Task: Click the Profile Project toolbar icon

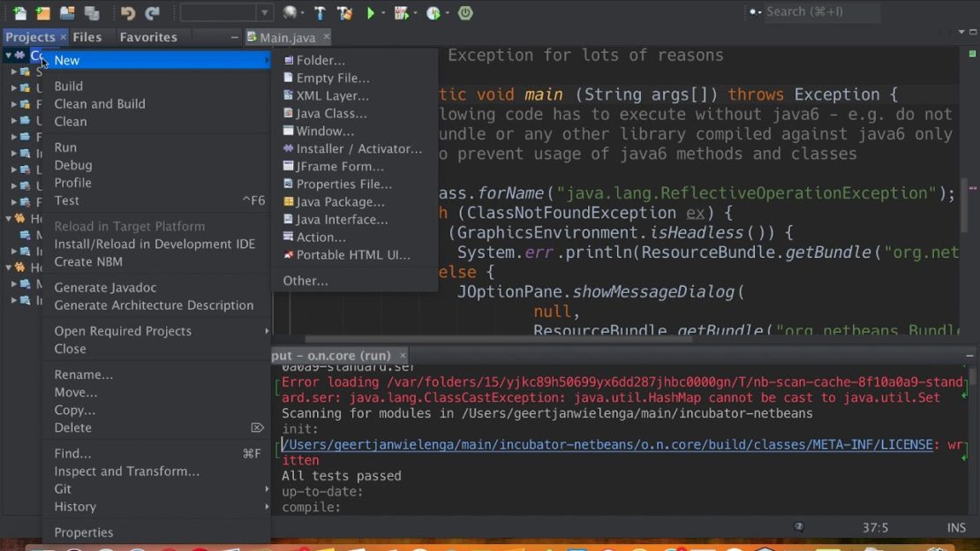Action: (433, 12)
